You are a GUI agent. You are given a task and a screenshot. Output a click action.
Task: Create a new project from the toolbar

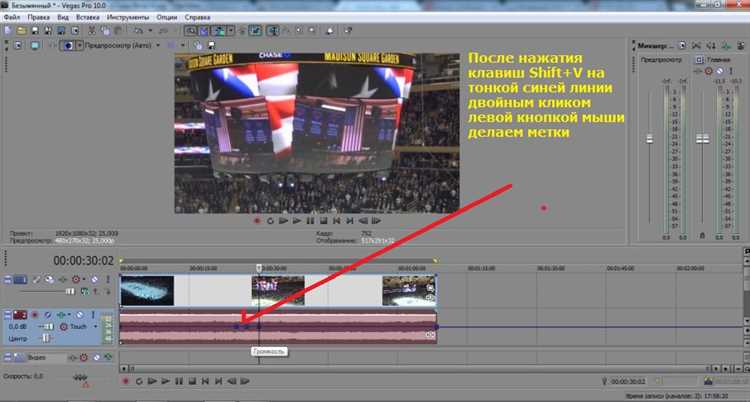tap(8, 30)
